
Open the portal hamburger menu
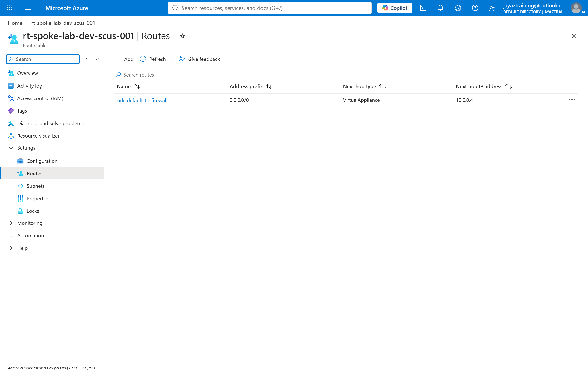[28, 8]
